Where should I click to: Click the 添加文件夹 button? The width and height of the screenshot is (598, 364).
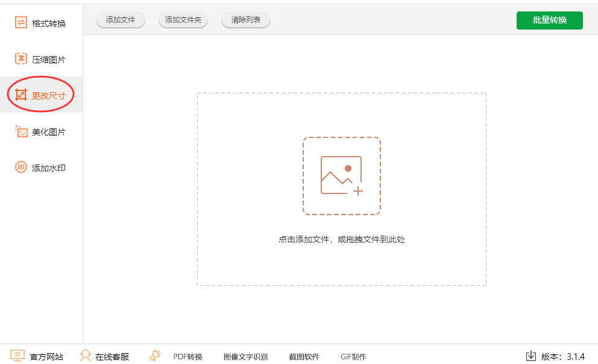pos(183,20)
